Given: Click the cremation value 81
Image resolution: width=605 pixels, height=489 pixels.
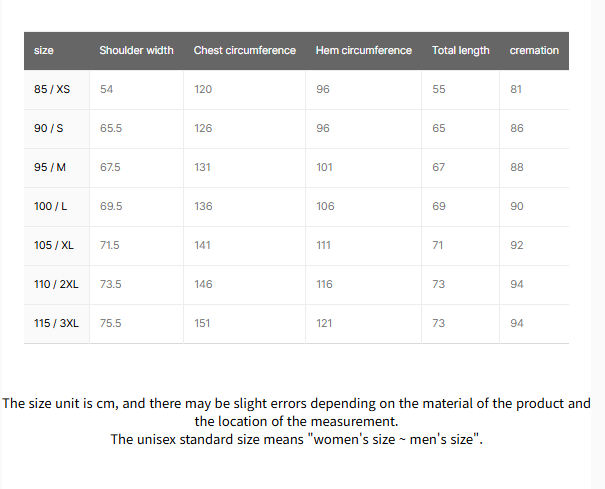Looking at the screenshot, I should coord(516,89).
